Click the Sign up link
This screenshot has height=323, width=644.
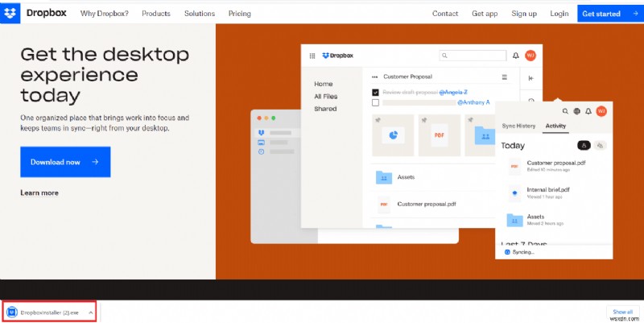(x=524, y=14)
